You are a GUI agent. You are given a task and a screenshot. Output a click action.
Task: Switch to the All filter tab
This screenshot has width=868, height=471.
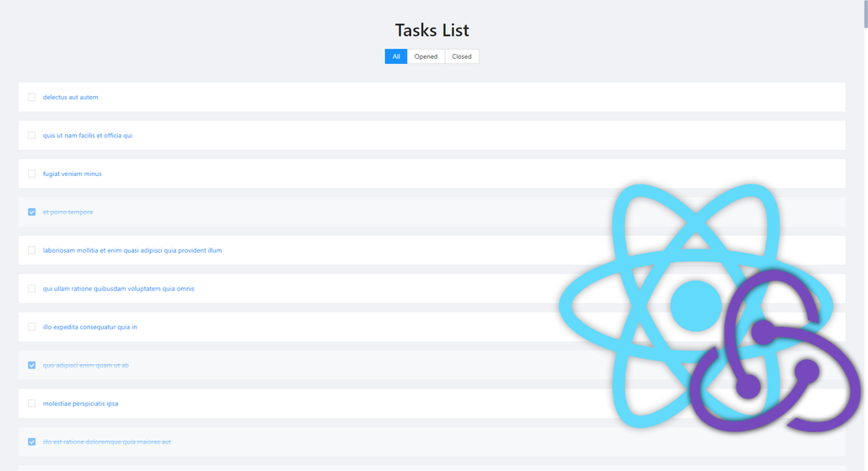[396, 56]
